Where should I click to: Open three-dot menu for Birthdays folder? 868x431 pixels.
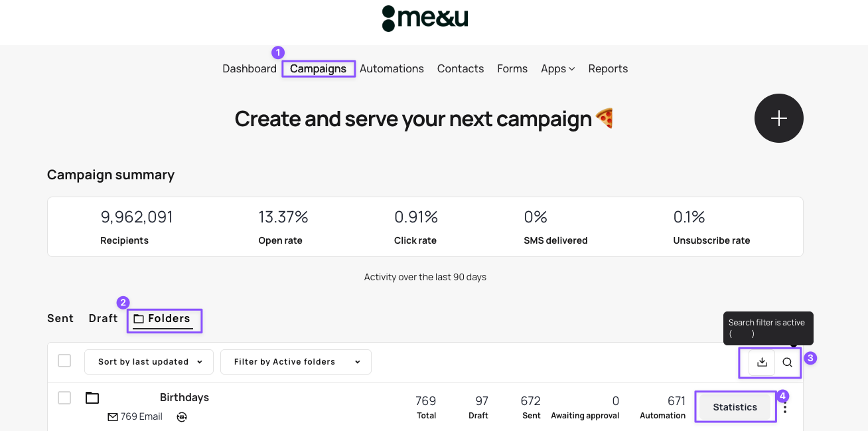pyautogui.click(x=785, y=408)
